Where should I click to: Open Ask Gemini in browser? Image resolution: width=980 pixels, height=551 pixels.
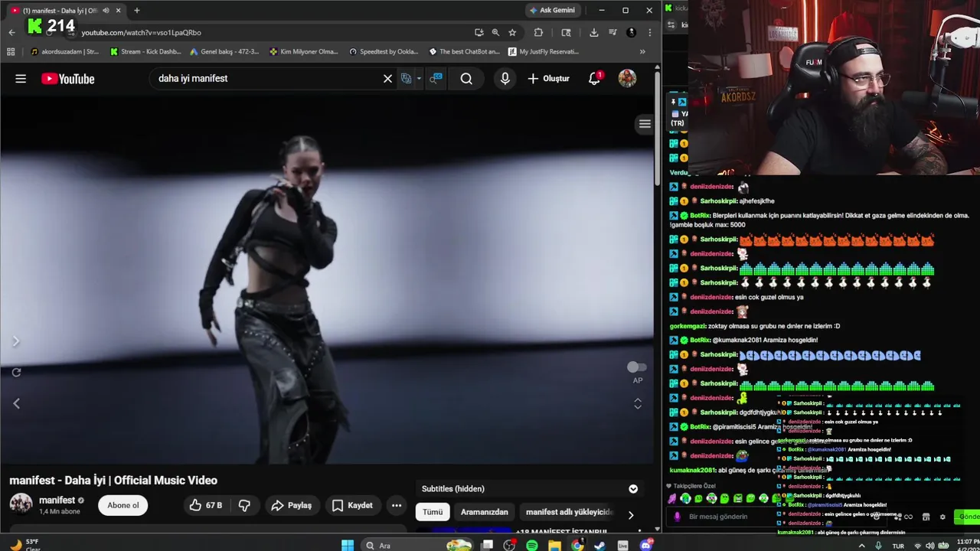551,10
